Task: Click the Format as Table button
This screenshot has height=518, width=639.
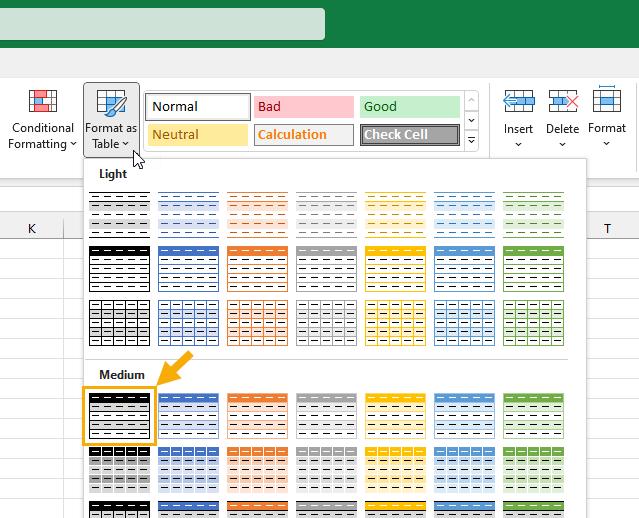Action: point(111,120)
